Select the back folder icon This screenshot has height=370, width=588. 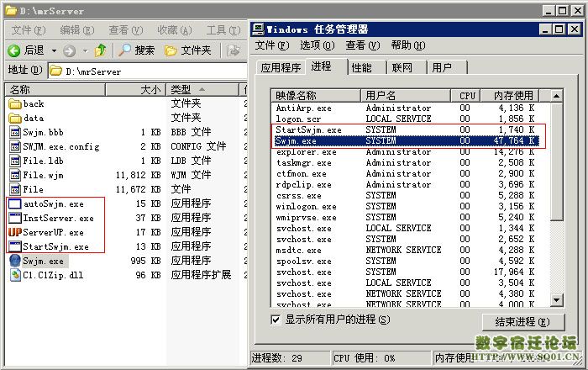coord(15,104)
